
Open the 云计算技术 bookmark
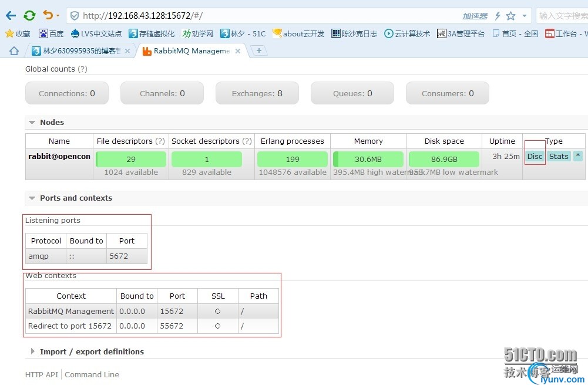tap(407, 33)
